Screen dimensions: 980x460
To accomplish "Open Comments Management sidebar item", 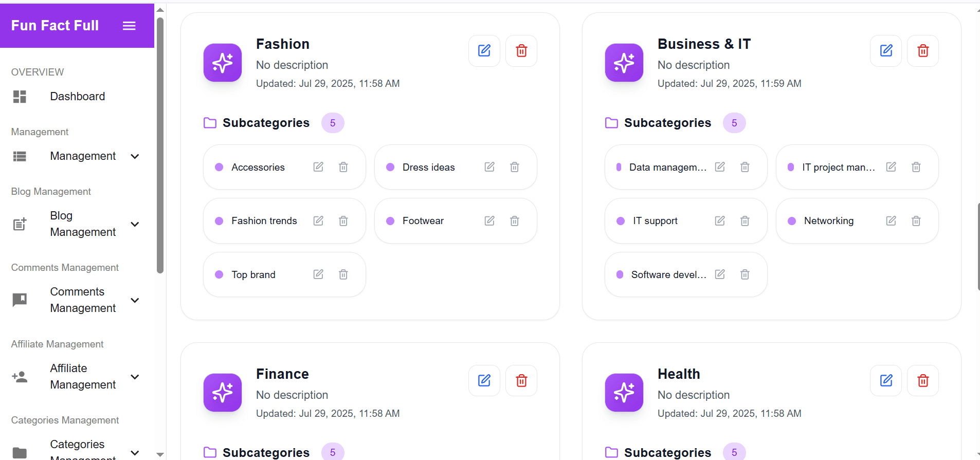I will point(77,300).
